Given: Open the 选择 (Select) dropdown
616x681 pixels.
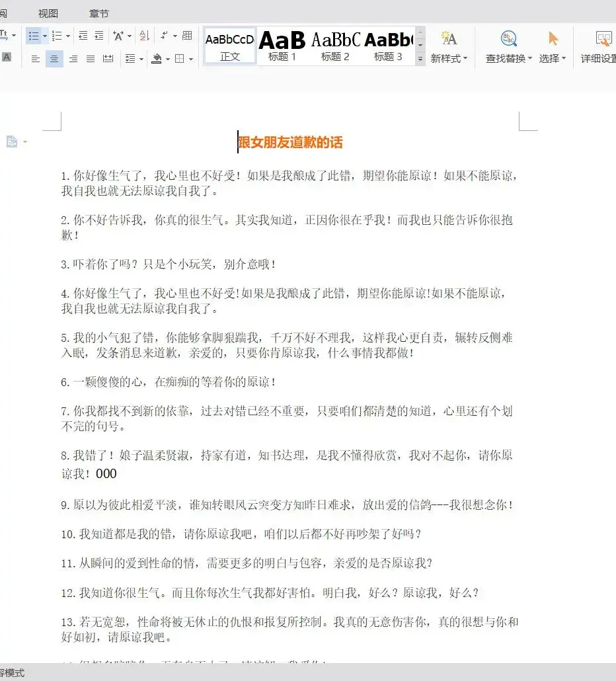Looking at the screenshot, I should [x=553, y=57].
